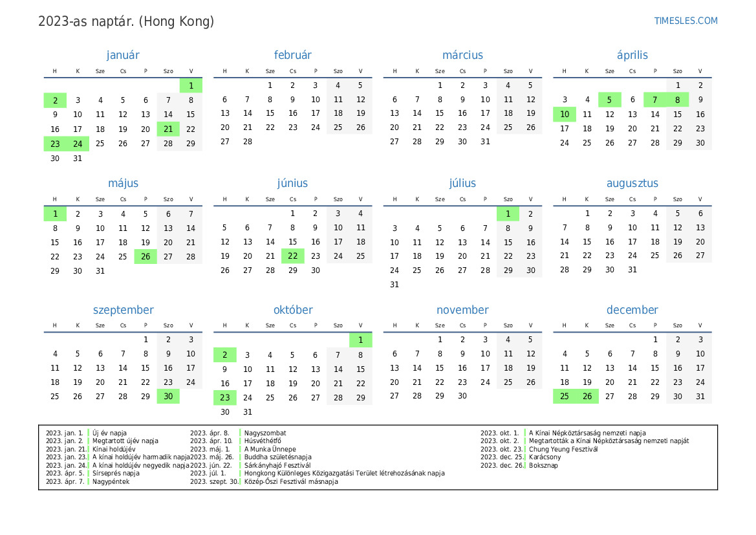Select highlighted April 5 in április
The image size is (756, 535).
tap(609, 100)
